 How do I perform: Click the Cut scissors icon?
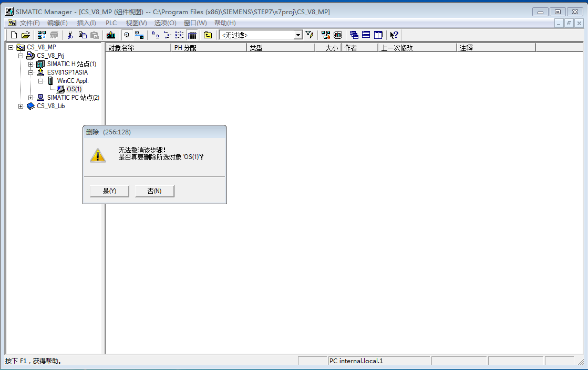point(70,35)
